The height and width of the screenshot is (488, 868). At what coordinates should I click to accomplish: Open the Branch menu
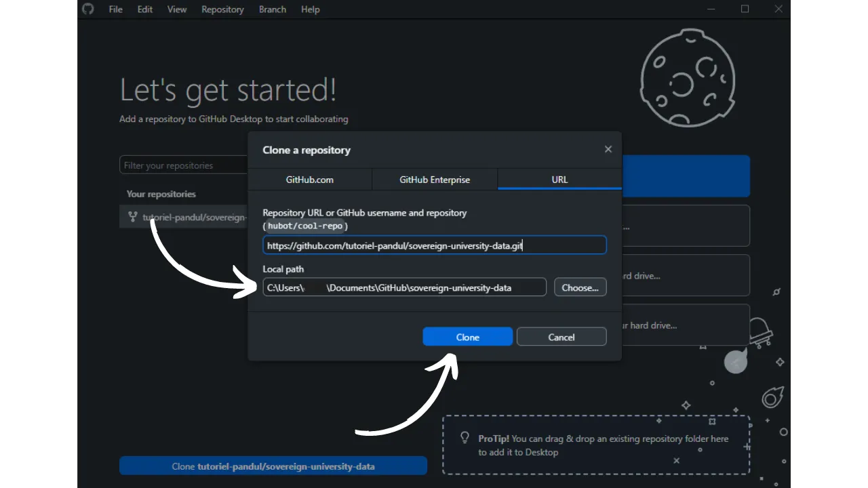pyautogui.click(x=273, y=9)
